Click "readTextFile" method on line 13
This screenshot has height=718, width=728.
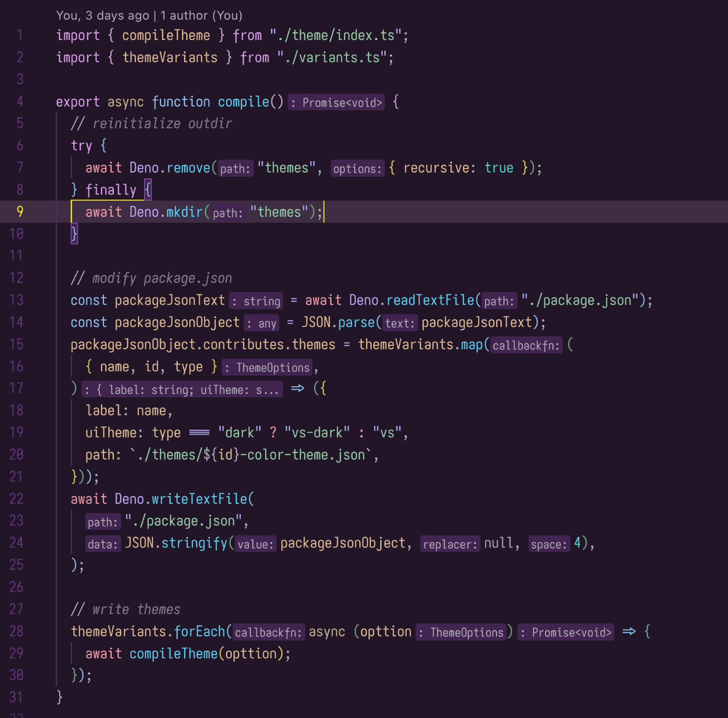coord(431,300)
